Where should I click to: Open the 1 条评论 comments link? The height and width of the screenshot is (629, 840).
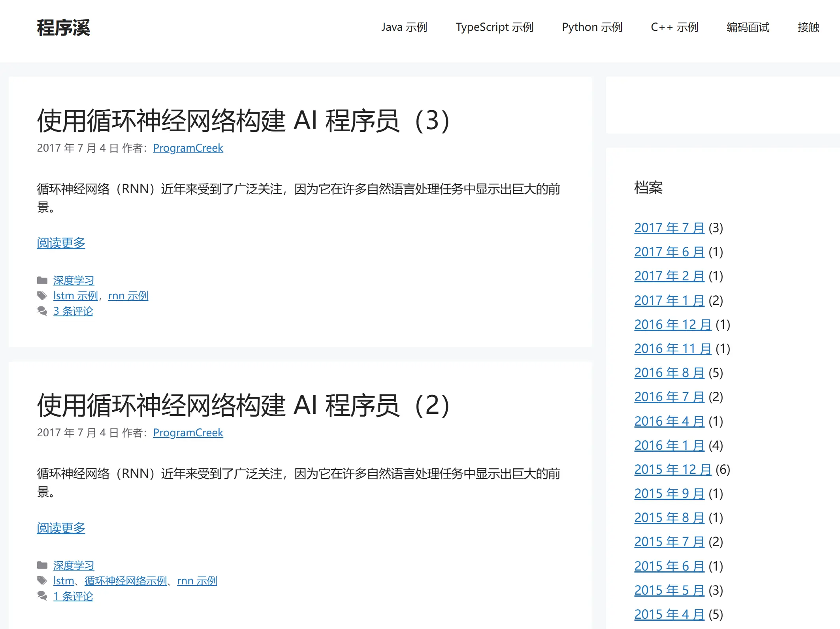coord(73,596)
